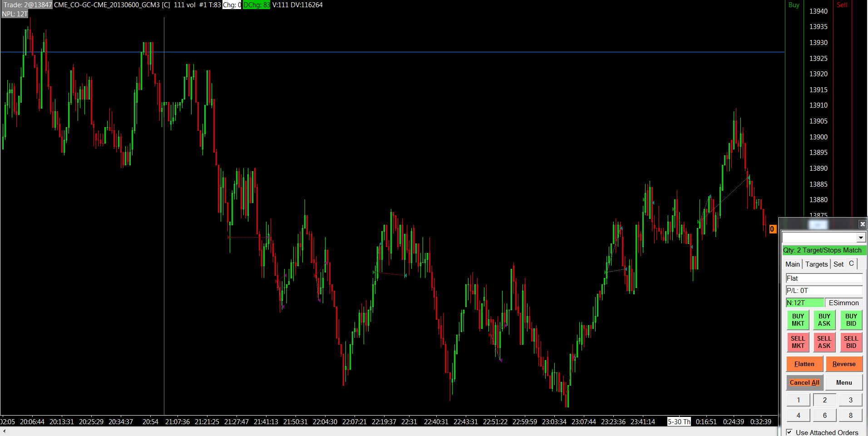Close the trade window
Screen dimensions: 868x436
tap(862, 224)
